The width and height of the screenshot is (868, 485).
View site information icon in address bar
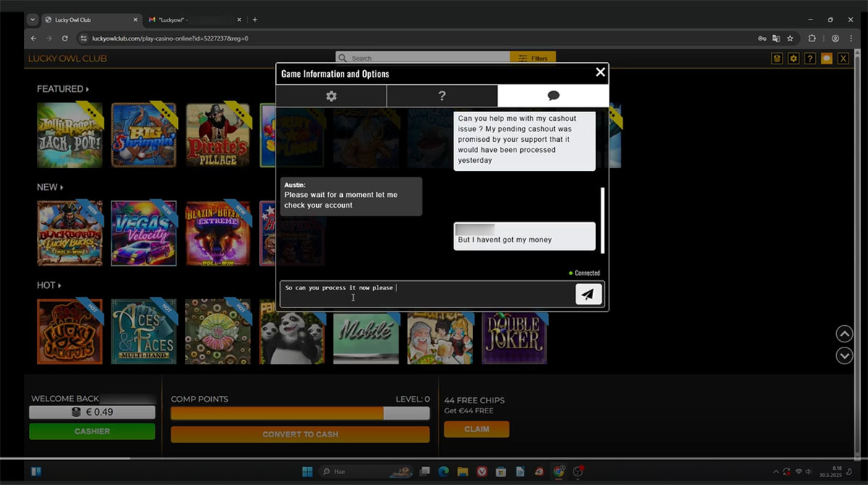[83, 38]
